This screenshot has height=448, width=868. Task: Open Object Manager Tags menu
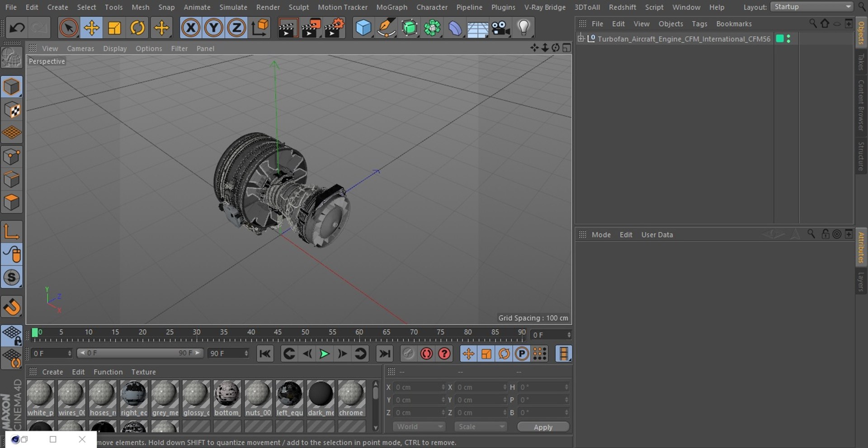[699, 24]
